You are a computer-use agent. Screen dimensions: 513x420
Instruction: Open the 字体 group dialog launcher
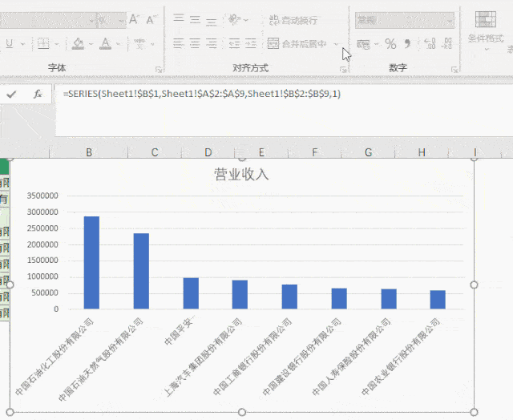[x=157, y=70]
